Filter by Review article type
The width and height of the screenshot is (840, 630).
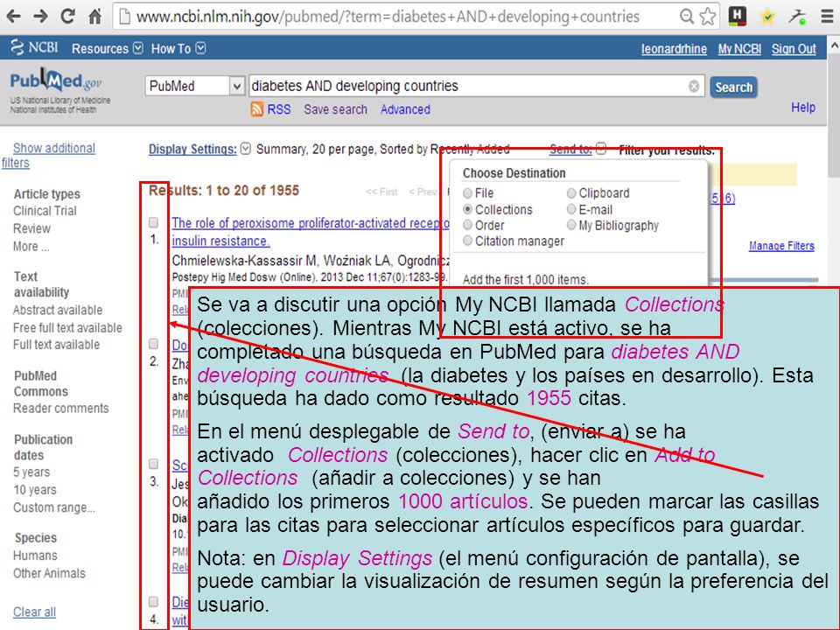pos(31,228)
